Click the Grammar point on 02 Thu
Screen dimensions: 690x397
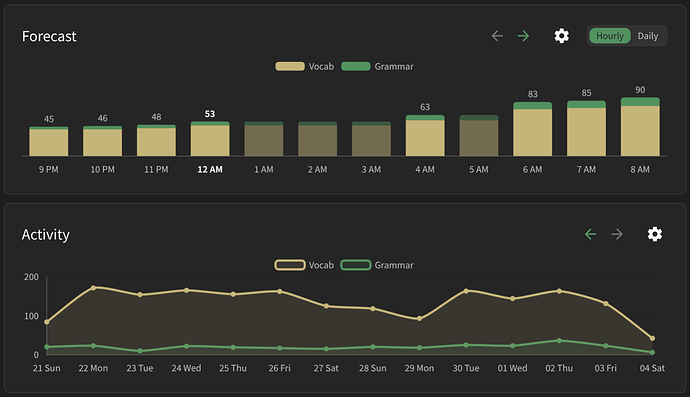[x=559, y=341]
